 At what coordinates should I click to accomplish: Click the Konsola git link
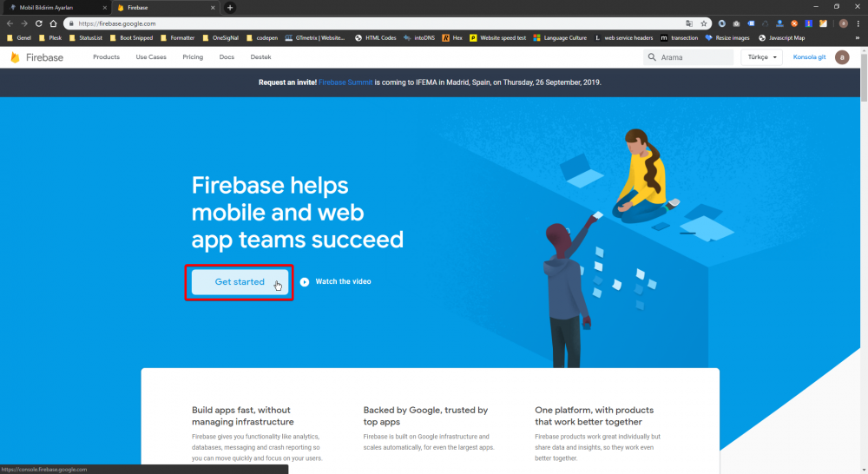point(809,57)
